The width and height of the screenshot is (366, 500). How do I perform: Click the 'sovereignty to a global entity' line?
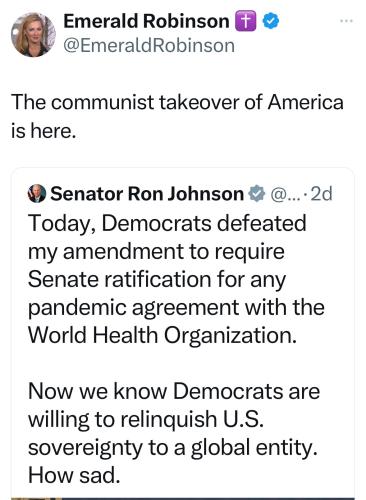click(x=172, y=447)
